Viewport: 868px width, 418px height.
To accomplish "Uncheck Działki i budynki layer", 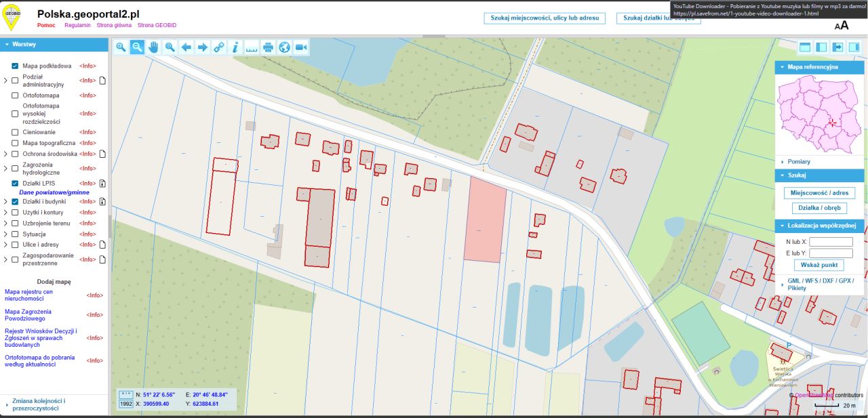I will [15, 201].
